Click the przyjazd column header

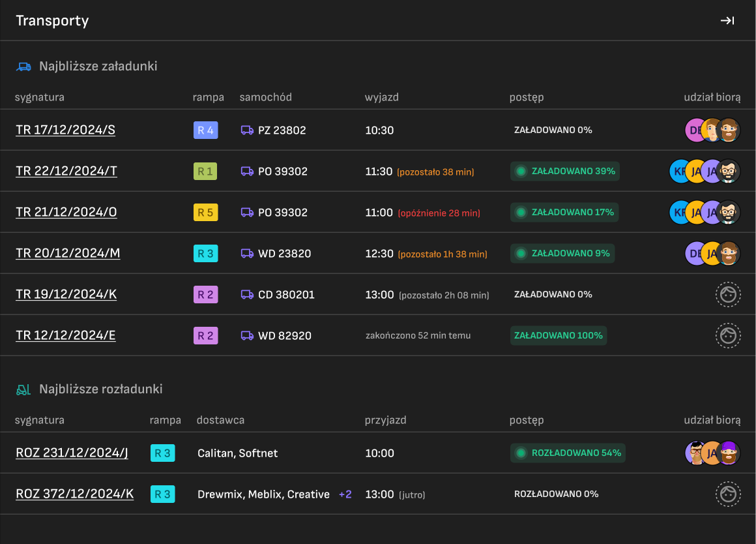click(x=386, y=420)
